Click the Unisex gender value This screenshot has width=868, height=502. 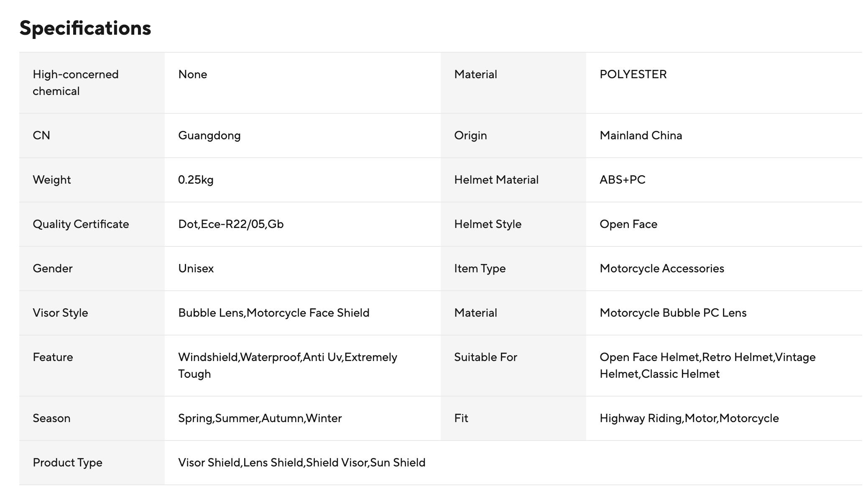[x=196, y=269]
